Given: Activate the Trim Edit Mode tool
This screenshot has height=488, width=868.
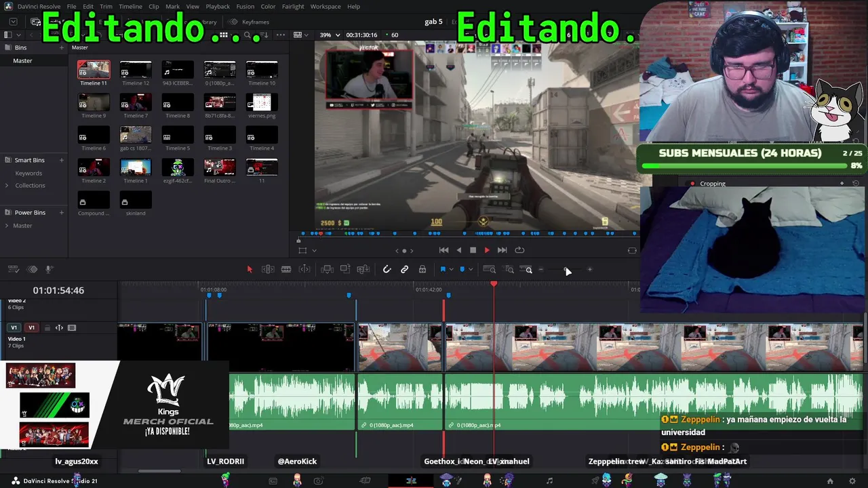Looking at the screenshot, I should (x=268, y=269).
